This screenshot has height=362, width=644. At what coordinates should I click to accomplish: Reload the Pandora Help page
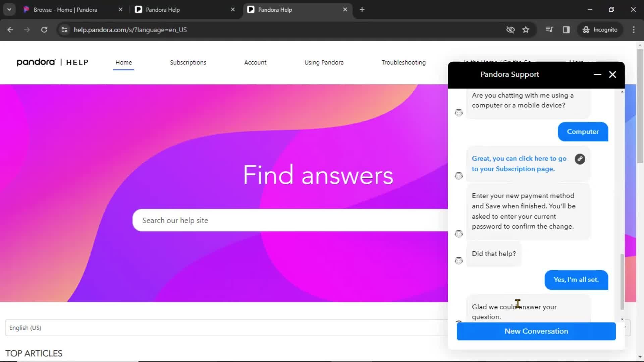click(x=44, y=30)
